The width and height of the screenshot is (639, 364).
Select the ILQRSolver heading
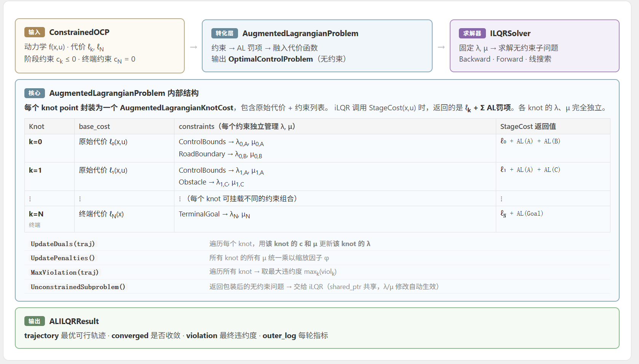coord(510,33)
